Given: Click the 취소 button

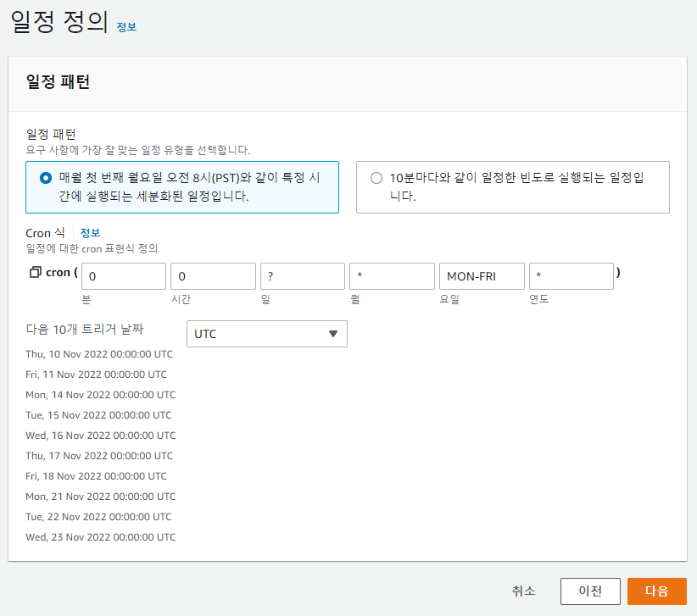Looking at the screenshot, I should click(x=523, y=591).
